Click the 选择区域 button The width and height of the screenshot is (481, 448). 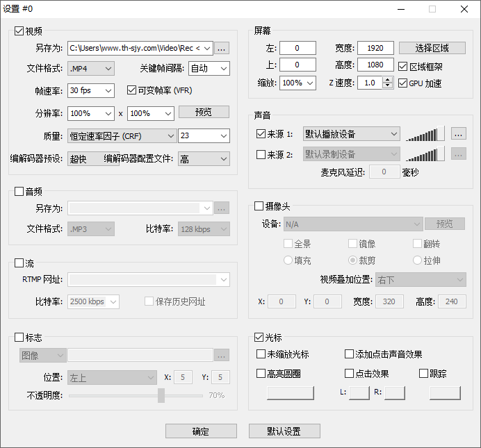coord(432,48)
